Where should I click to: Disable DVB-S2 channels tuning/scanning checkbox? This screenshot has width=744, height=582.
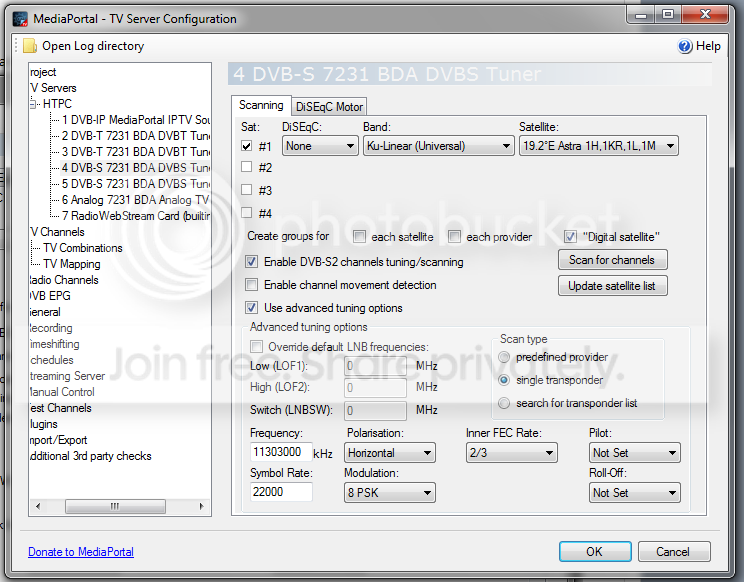point(251,261)
